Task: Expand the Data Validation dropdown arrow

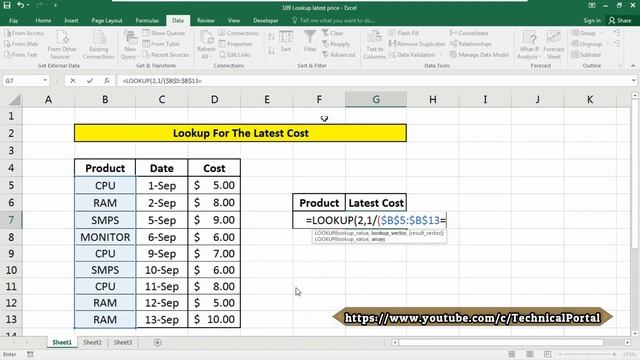Action: click(x=441, y=54)
